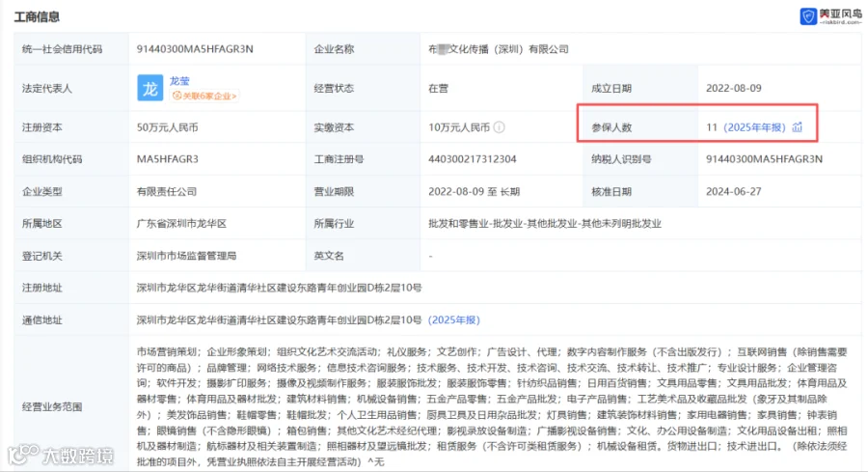The height and width of the screenshot is (472, 868).
Task: Select taxpayer ID value in 纳税人识别号 row
Action: pos(764,159)
